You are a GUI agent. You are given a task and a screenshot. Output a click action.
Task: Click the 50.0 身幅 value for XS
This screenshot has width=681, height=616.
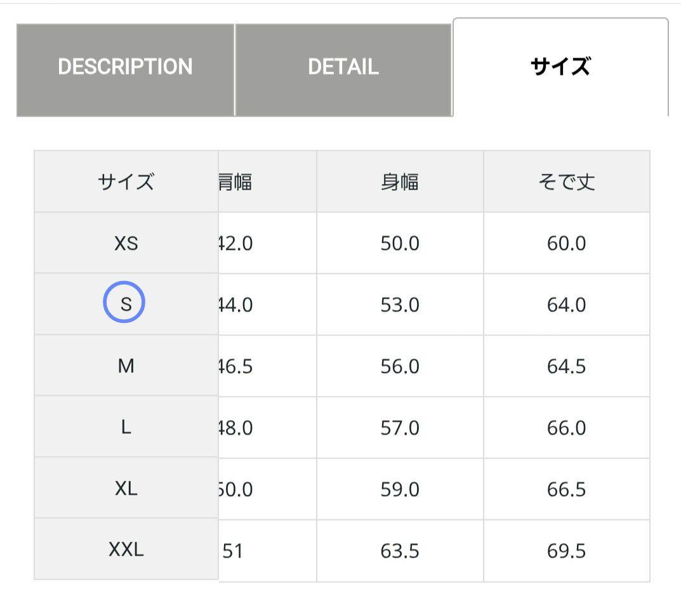point(400,243)
